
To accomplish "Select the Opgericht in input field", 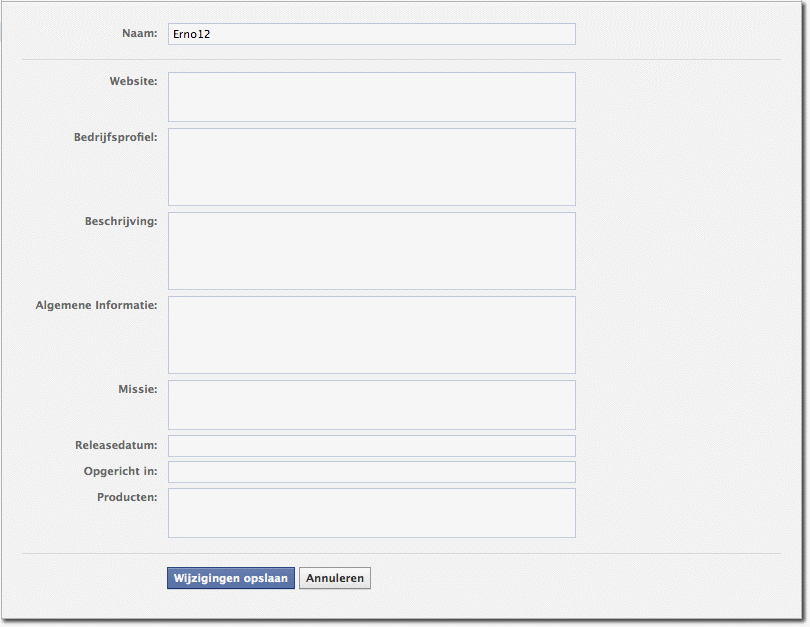I will 371,472.
